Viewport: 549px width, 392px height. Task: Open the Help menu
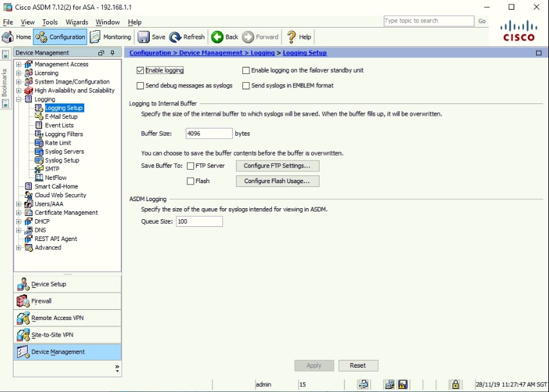click(x=134, y=22)
